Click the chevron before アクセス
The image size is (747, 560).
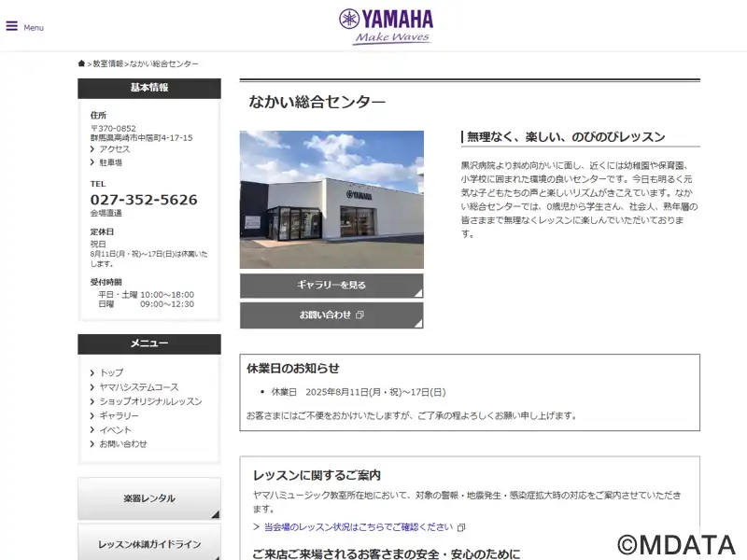pos(92,149)
